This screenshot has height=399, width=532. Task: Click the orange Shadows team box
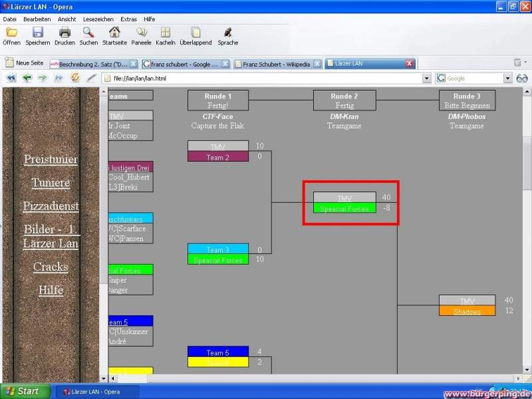pos(467,311)
